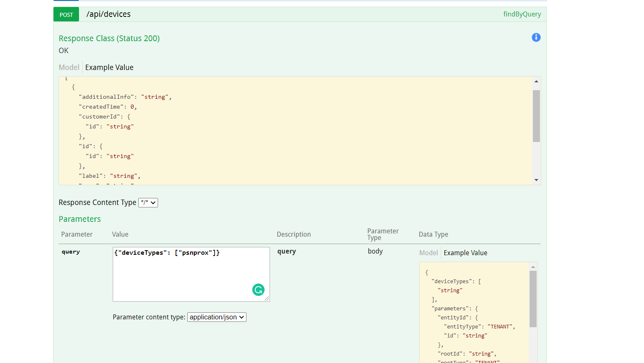Click the green Grammarly icon in the query textarea
This screenshot has height=363, width=644.
click(258, 290)
